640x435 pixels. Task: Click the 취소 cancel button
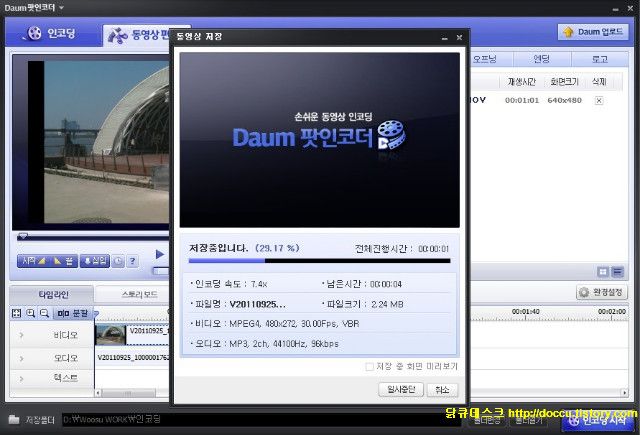point(442,389)
